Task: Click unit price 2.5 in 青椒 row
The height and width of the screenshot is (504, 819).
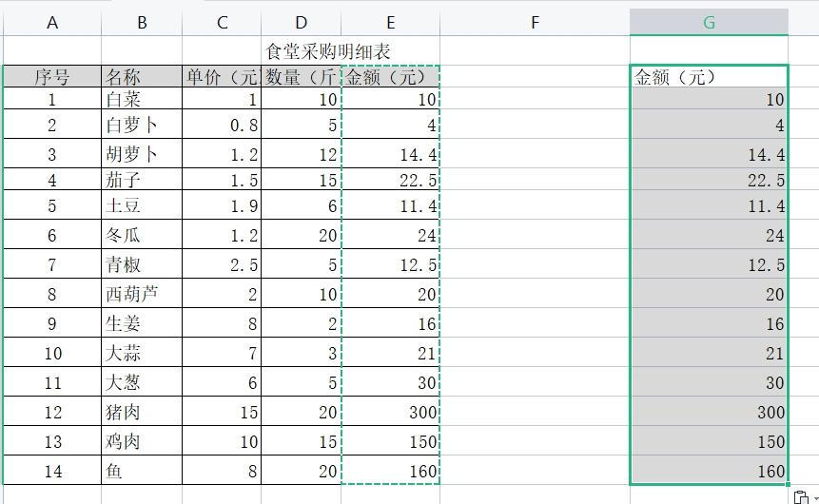Action: pyautogui.click(x=222, y=263)
